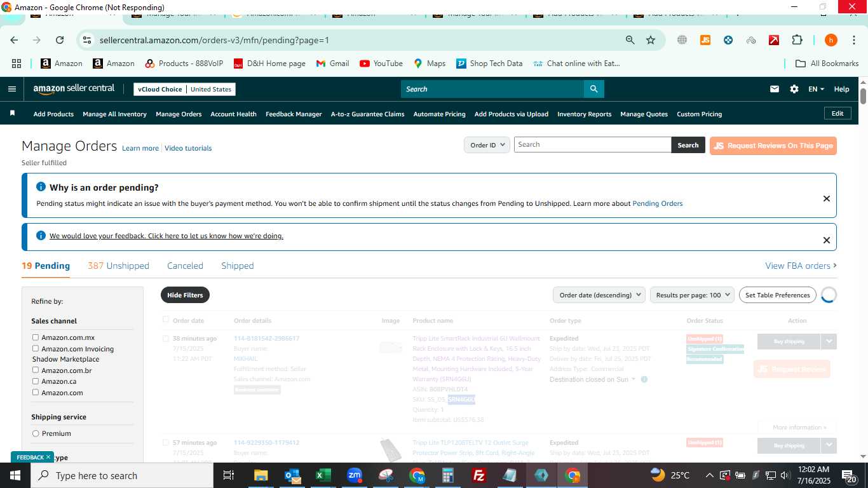
Task: Expand the Buy shipping arrow for second order
Action: coord(829,445)
